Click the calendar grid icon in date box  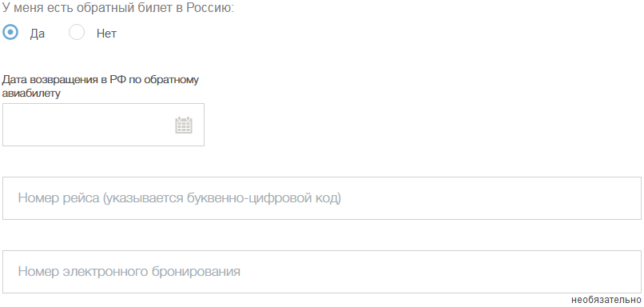(x=184, y=125)
